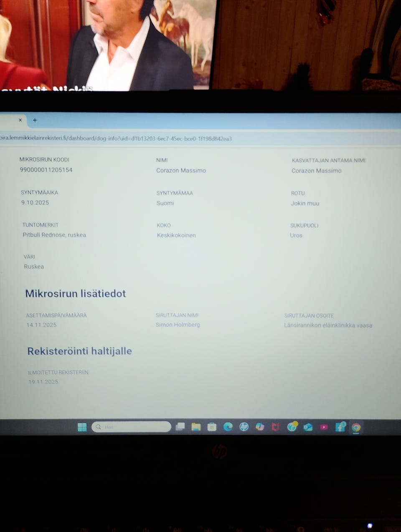Click the SYNTYMÄAIKA label
This screenshot has width=401, height=532.
(x=39, y=192)
